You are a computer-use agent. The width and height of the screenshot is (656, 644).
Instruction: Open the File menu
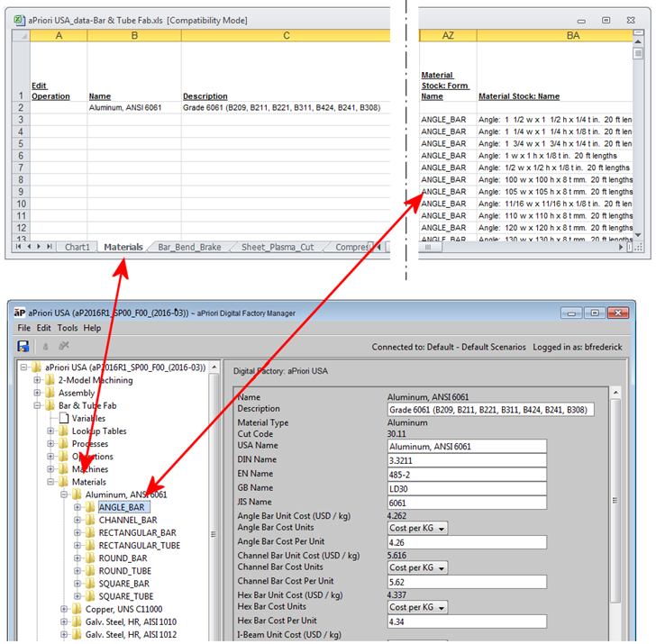(x=23, y=328)
